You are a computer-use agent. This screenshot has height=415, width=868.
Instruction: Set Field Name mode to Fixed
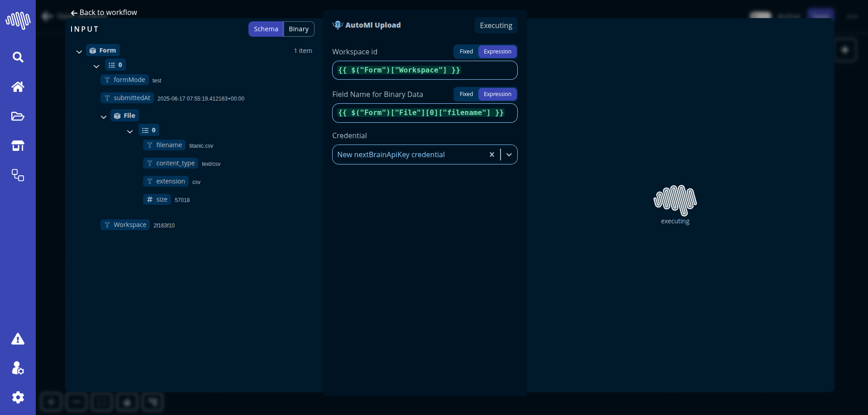click(x=466, y=94)
